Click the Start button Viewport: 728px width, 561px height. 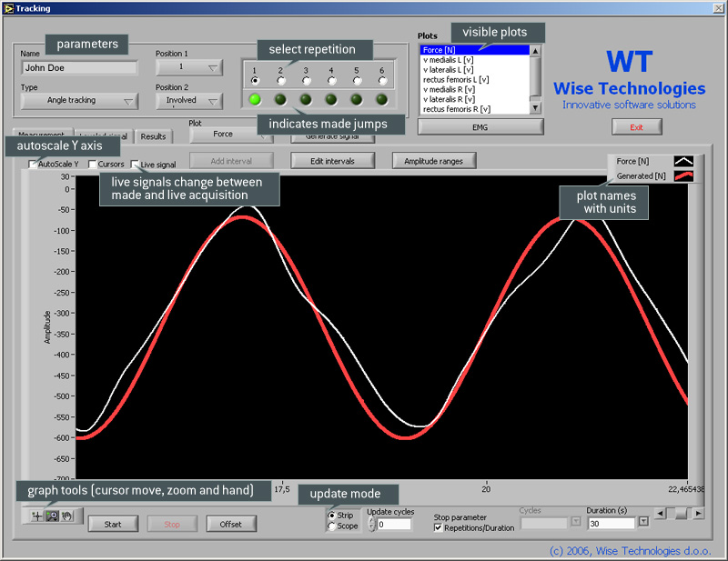(113, 525)
